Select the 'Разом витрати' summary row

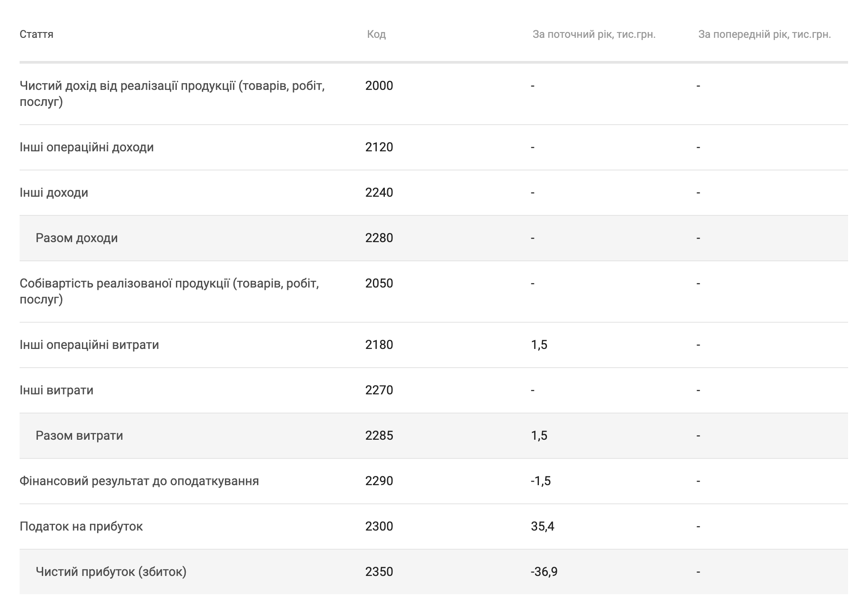click(434, 436)
